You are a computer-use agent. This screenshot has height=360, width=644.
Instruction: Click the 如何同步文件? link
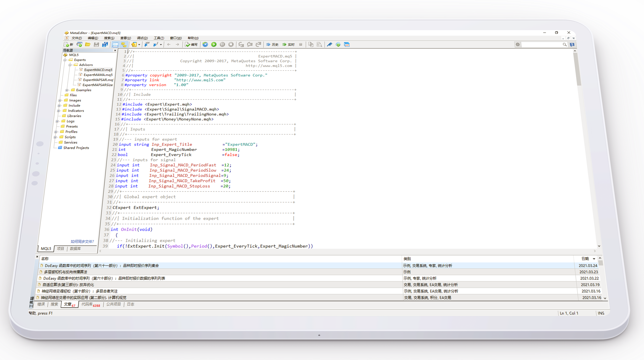pos(82,241)
